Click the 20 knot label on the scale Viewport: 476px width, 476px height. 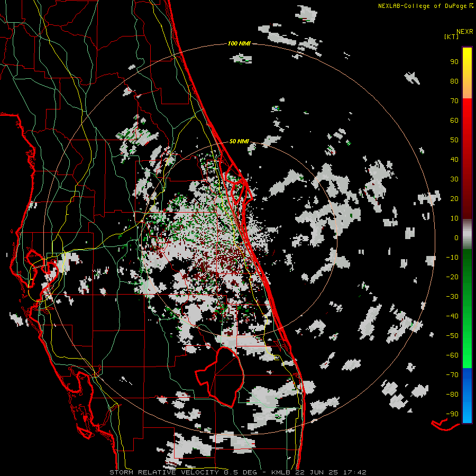[x=454, y=198]
